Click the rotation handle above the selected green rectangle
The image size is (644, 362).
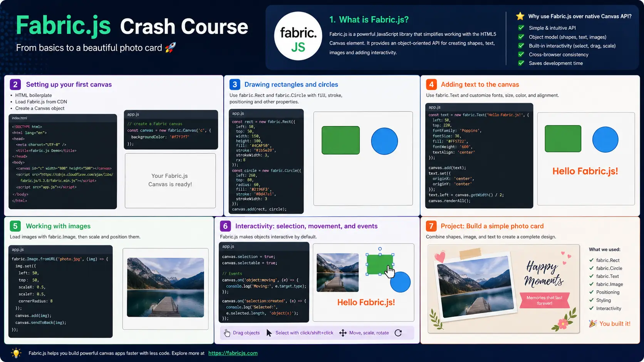click(380, 249)
